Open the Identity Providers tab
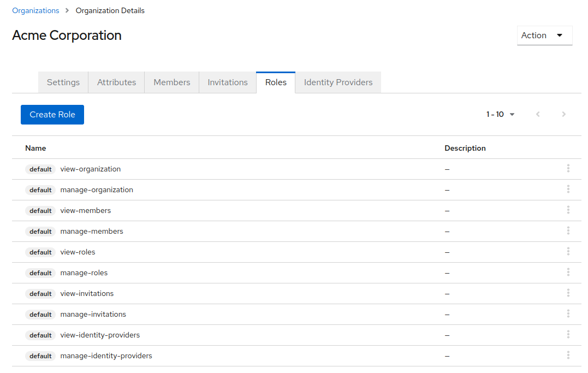The height and width of the screenshot is (373, 588). (x=338, y=82)
